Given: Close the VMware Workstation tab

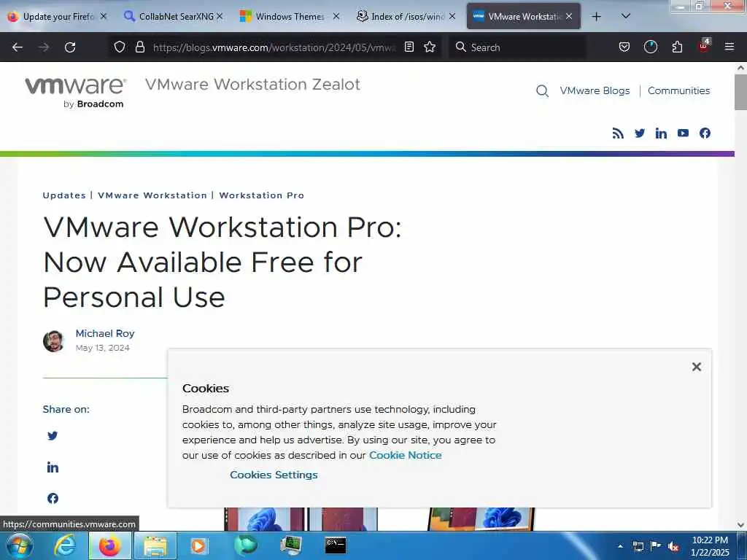Looking at the screenshot, I should tap(569, 16).
